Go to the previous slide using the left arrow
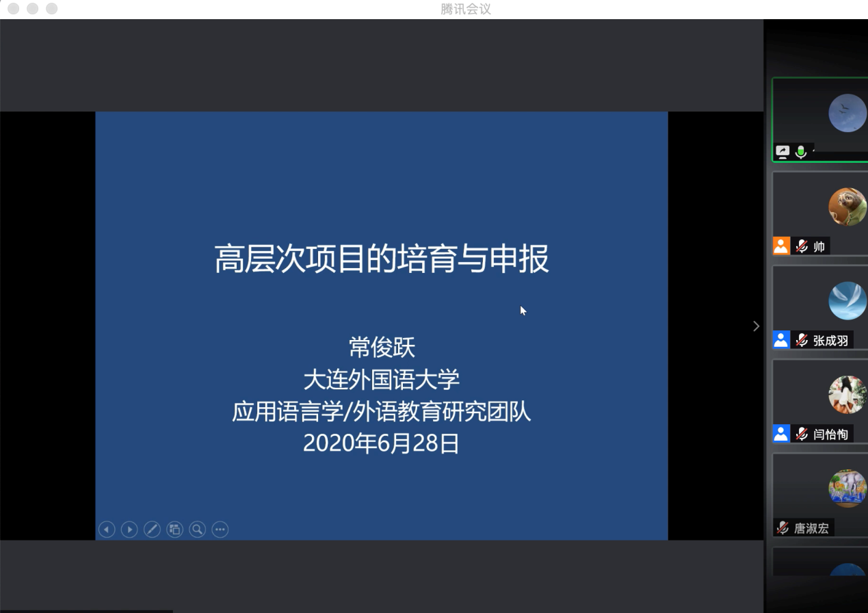Screen dimensions: 868x613 tap(107, 530)
